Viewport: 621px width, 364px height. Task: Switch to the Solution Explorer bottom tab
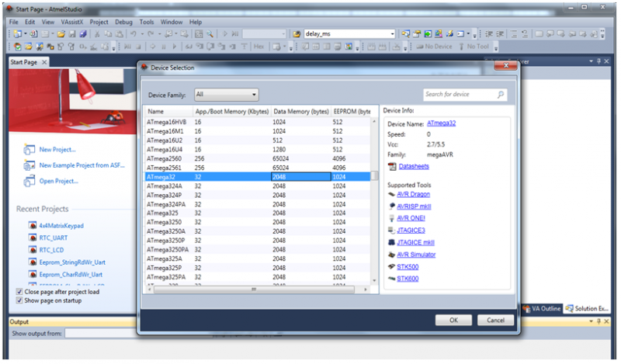point(587,309)
